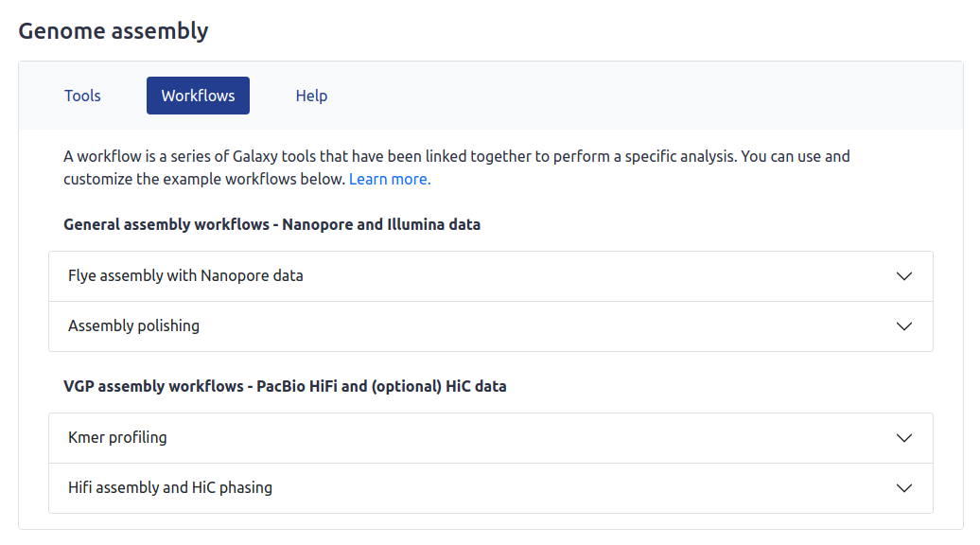Click the Assembly polishing chevron arrow
Viewport: 980px width, 545px height.
pyautogui.click(x=903, y=326)
